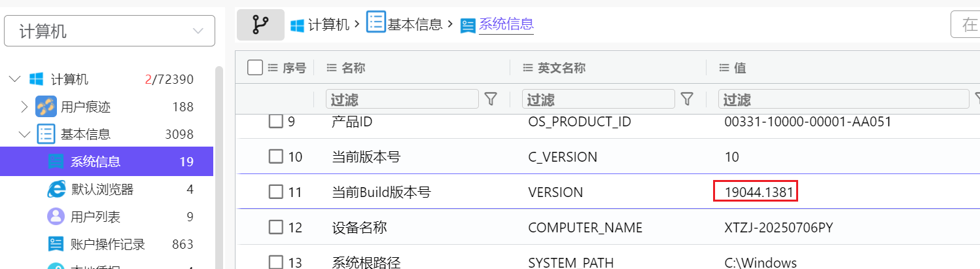
Task: Click the 基本信息 list icon in the tree
Action: [x=46, y=134]
